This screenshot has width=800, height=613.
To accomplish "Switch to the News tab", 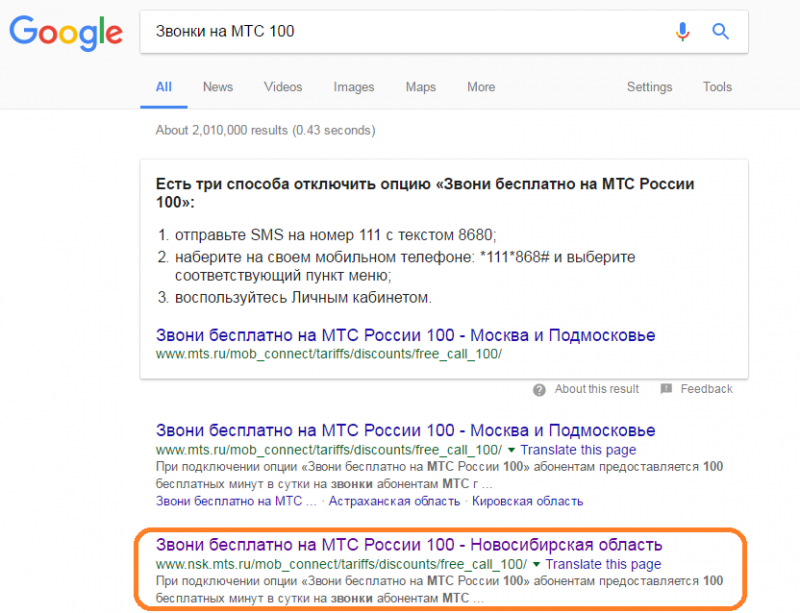I will click(218, 87).
